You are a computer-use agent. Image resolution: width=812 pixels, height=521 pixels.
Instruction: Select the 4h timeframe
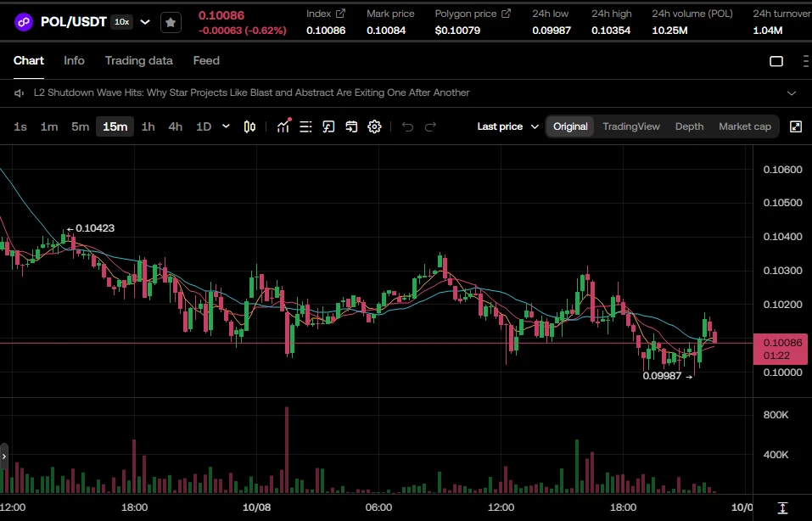pyautogui.click(x=176, y=126)
